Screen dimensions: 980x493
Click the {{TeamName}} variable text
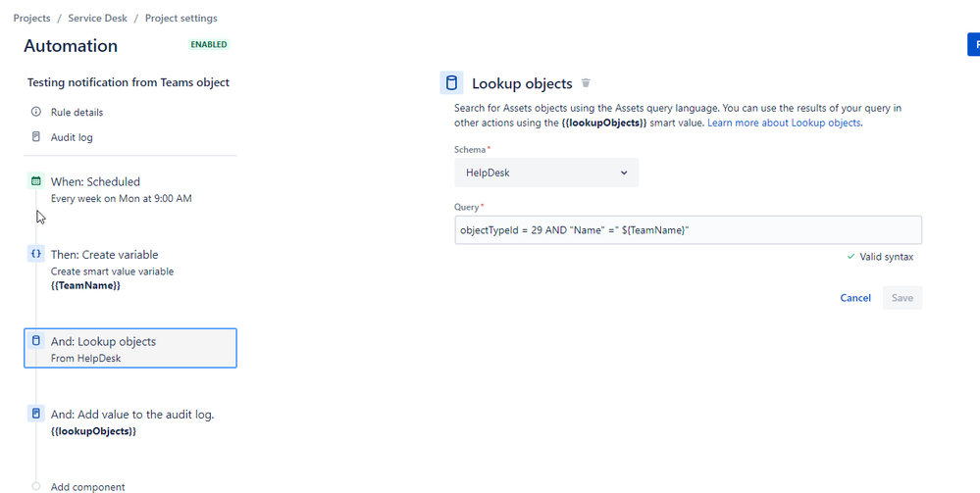[85, 285]
